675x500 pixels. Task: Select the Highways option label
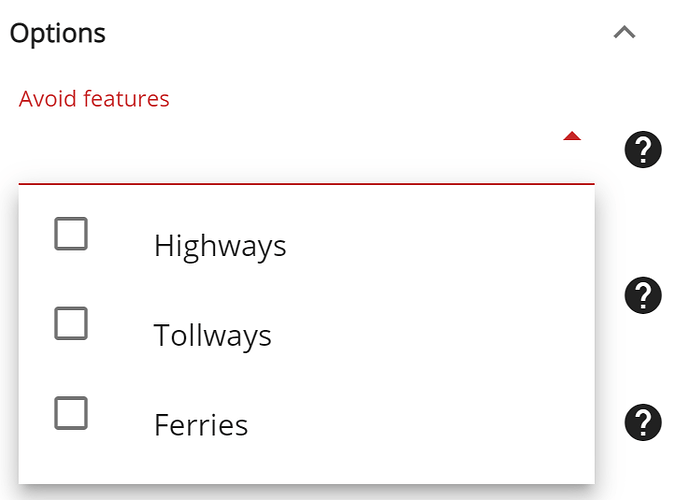(220, 246)
